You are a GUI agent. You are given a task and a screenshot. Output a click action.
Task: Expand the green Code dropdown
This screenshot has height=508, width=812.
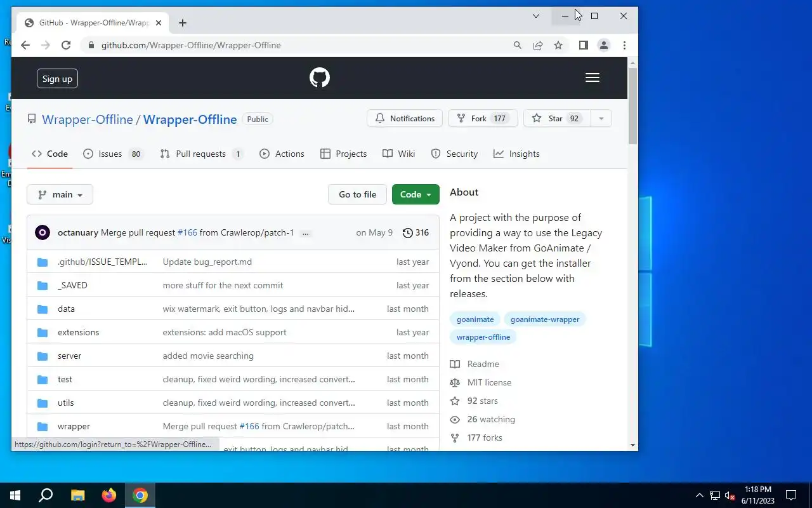(x=416, y=194)
